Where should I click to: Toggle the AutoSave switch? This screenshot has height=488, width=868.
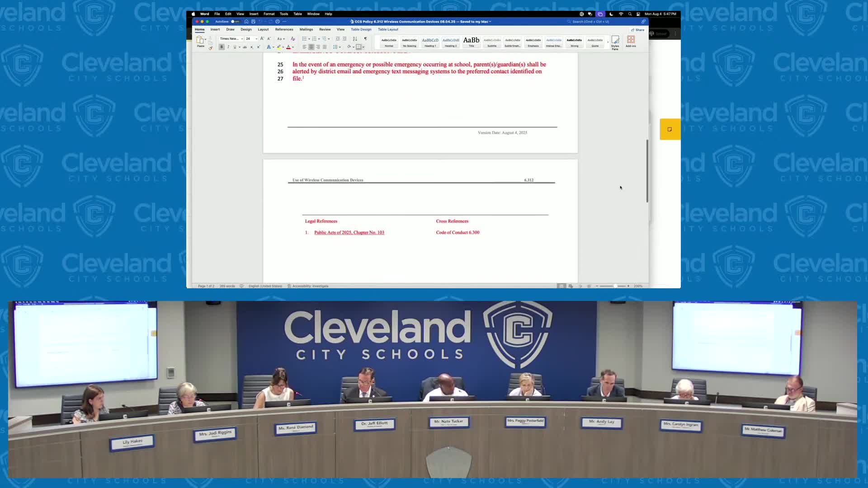[x=235, y=22]
